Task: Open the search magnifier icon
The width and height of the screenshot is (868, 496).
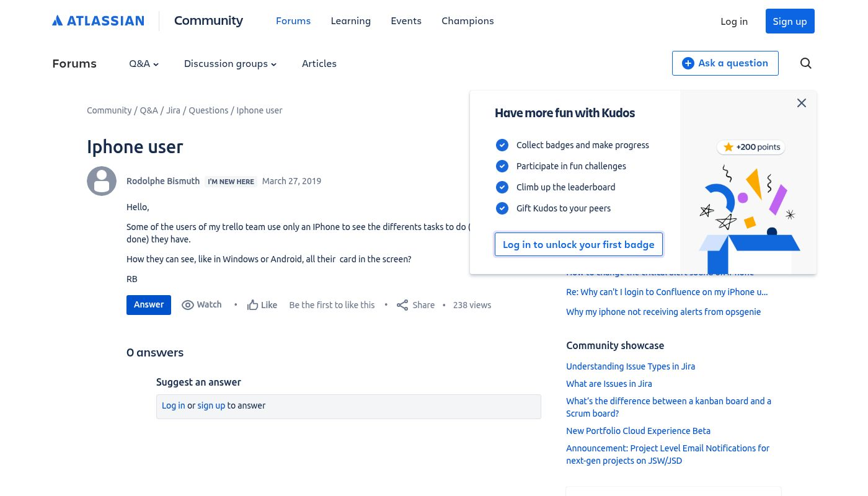Action: (x=805, y=63)
